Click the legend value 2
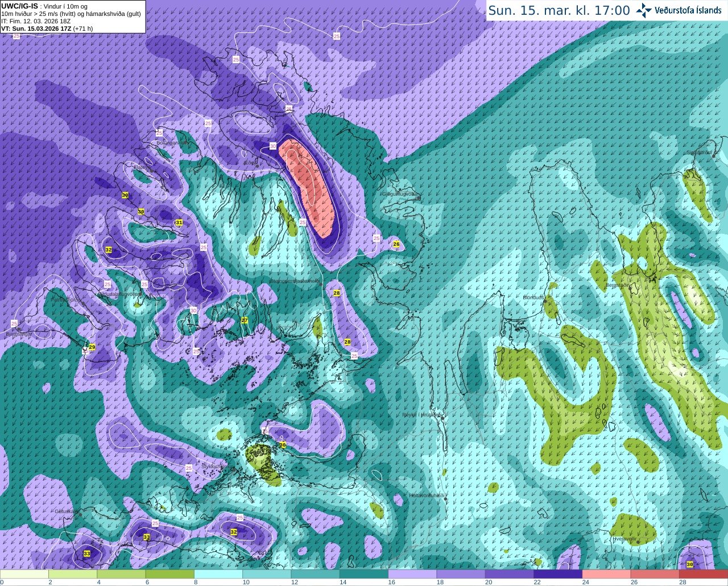 point(50,582)
